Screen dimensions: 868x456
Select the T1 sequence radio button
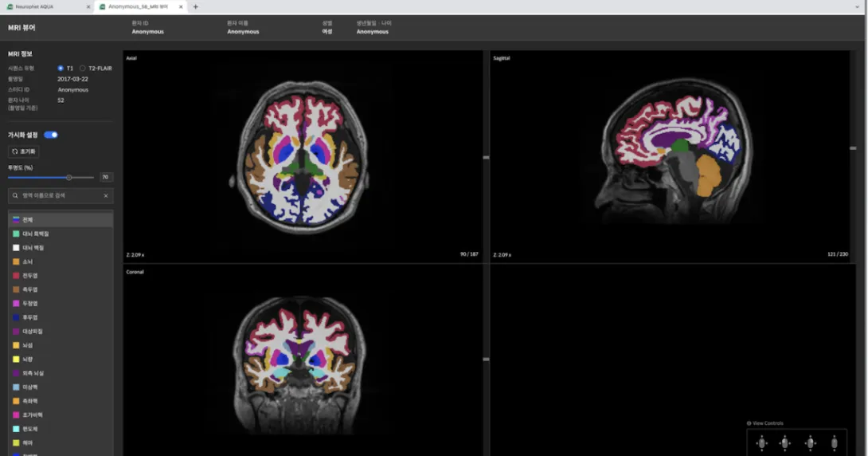61,69
